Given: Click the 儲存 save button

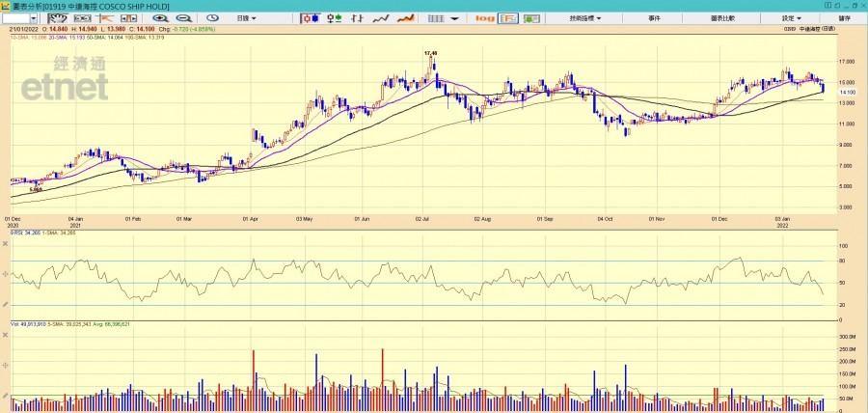Looking at the screenshot, I should pos(845,18).
